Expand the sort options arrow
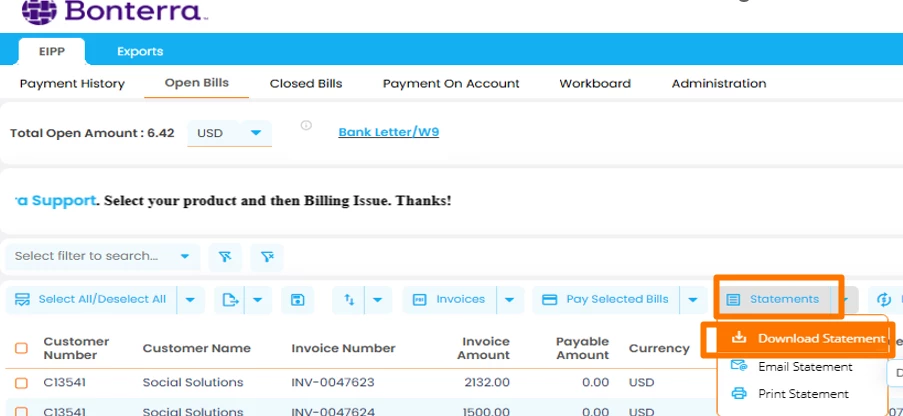 pyautogui.click(x=378, y=300)
